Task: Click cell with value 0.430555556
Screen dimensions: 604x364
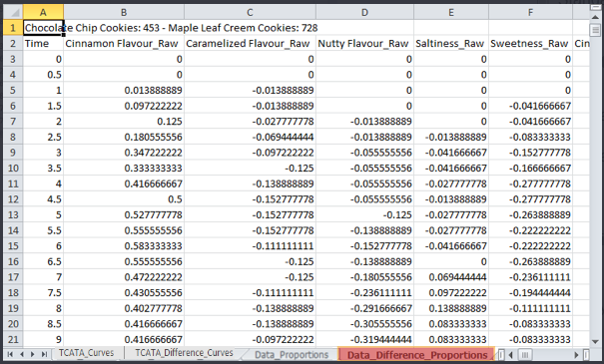Action: tap(124, 293)
